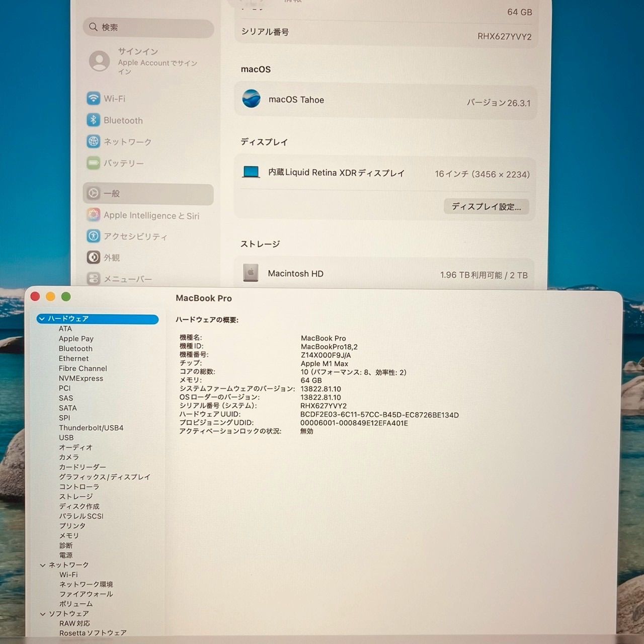Viewport: 644px width, 644px height.
Task: Click the Wi-Fi icon in System Settings sidebar
Action: tap(93, 98)
